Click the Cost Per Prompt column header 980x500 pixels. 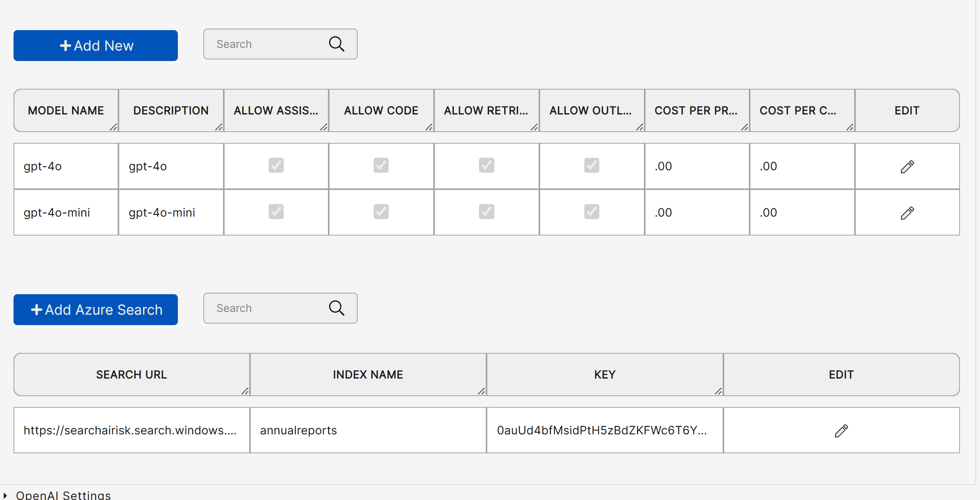[x=696, y=110]
